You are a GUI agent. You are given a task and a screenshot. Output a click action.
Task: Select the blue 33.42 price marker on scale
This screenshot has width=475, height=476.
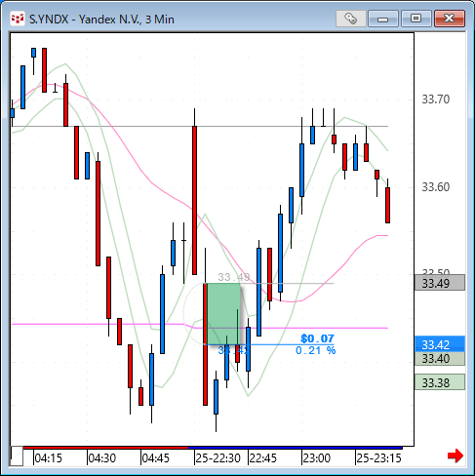[440, 344]
